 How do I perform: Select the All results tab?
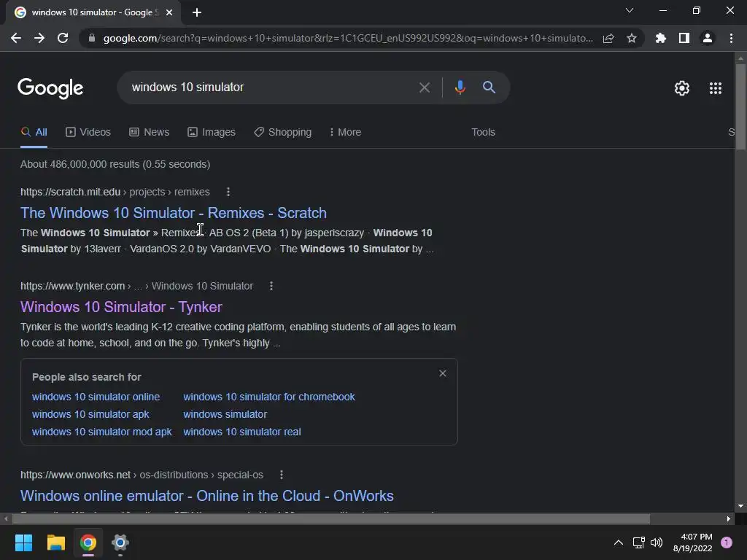(x=34, y=133)
